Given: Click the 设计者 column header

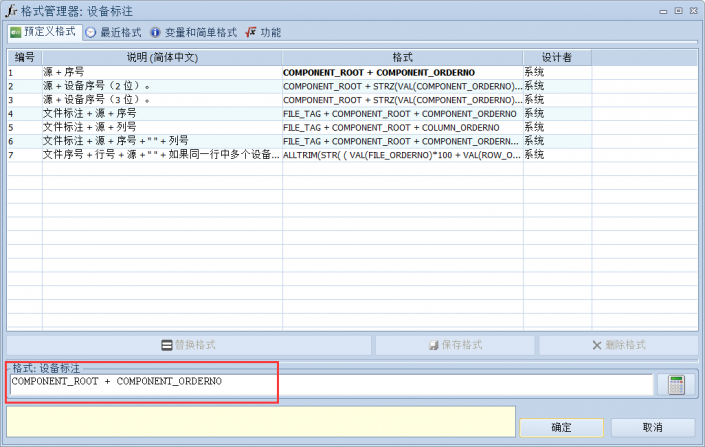Looking at the screenshot, I should click(x=557, y=58).
